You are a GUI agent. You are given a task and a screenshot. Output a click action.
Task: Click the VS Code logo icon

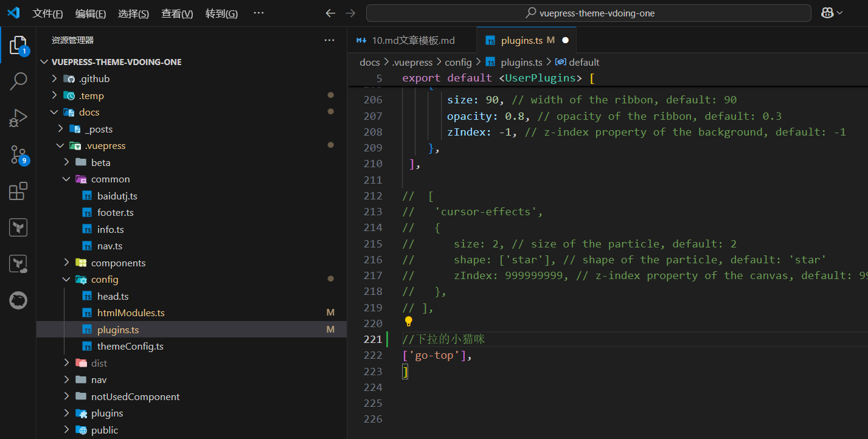(x=13, y=13)
